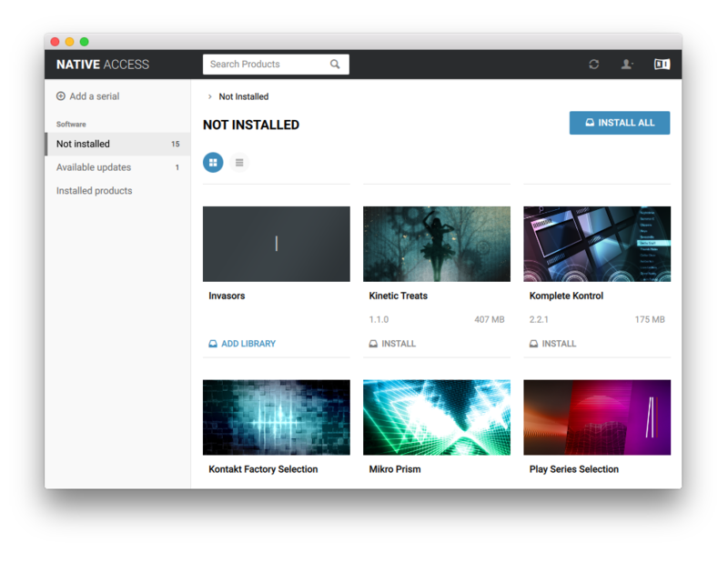This screenshot has height=562, width=728.
Task: Click the Invasors product title
Action: [227, 296]
